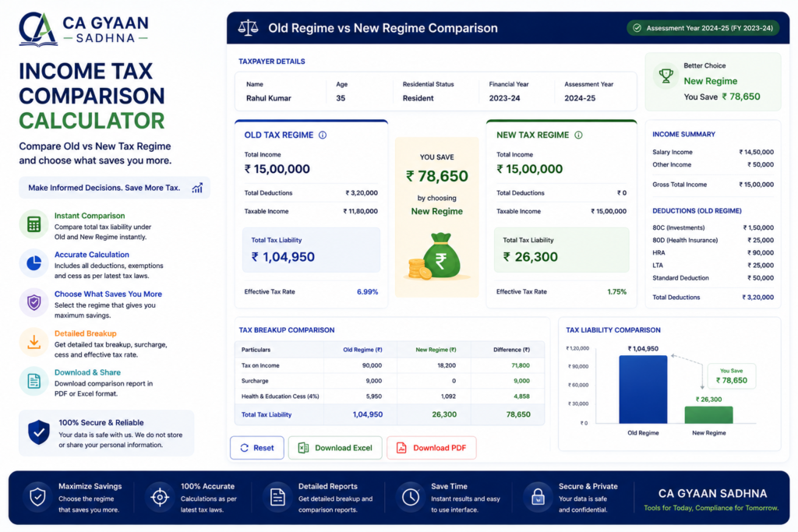The width and height of the screenshot is (798, 532).
Task: Click the Salary Income ₹14,50,000 row
Action: 713,152
